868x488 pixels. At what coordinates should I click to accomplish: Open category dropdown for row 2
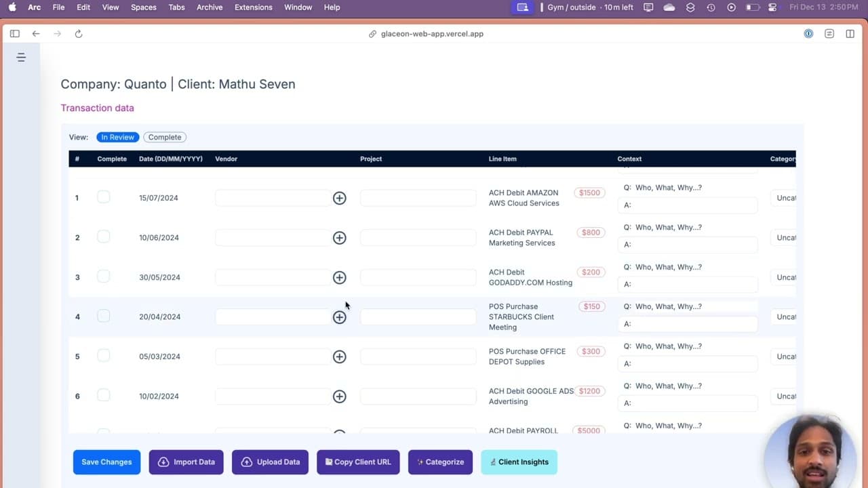(x=783, y=238)
